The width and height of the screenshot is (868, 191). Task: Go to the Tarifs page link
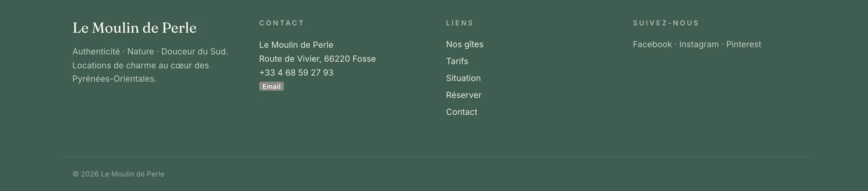point(457,61)
